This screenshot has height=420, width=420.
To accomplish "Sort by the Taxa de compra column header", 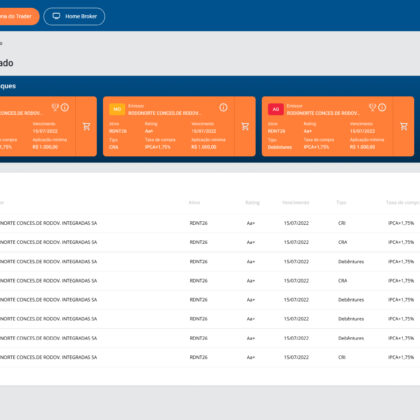I will (x=403, y=202).
